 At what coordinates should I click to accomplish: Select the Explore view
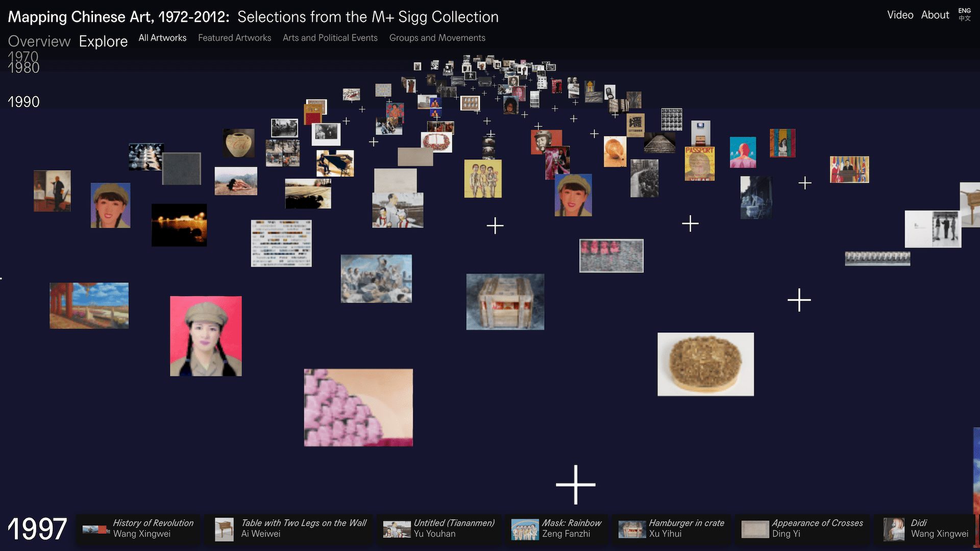click(x=103, y=41)
